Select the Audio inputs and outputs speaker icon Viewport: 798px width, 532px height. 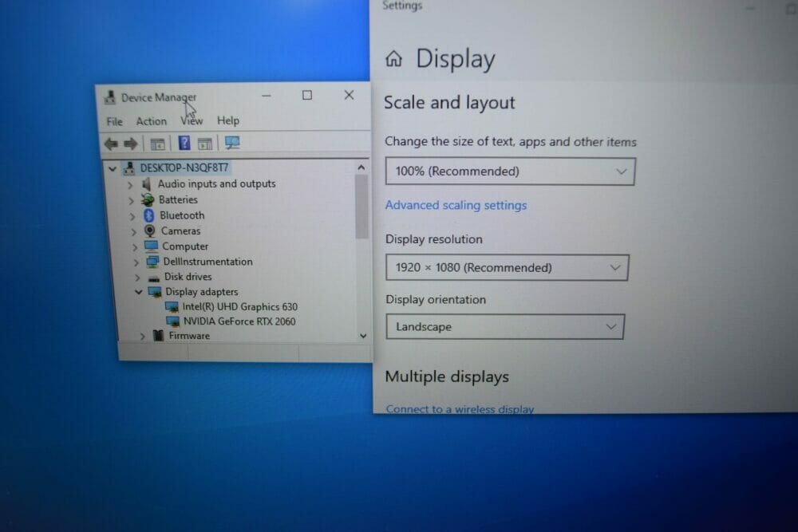click(147, 183)
